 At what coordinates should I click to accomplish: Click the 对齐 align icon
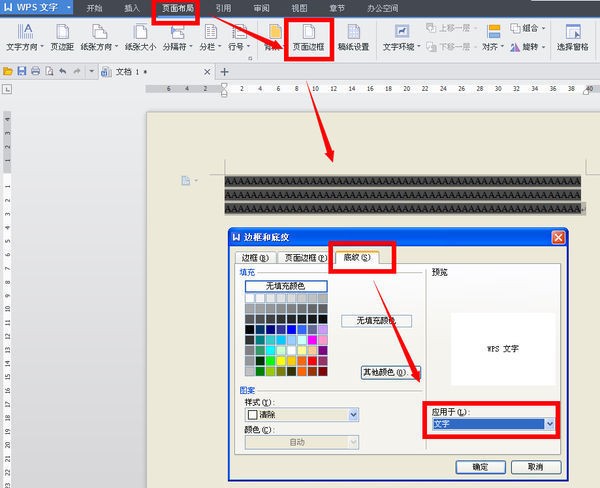pyautogui.click(x=494, y=32)
